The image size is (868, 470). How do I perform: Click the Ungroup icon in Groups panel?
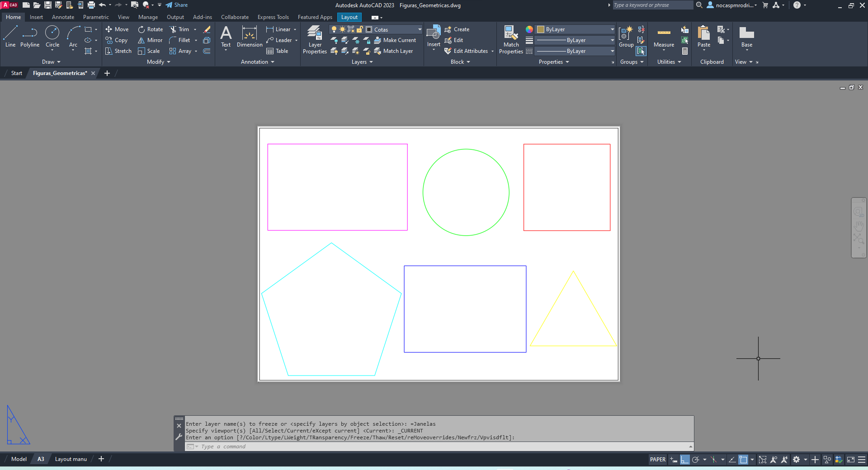[641, 29]
